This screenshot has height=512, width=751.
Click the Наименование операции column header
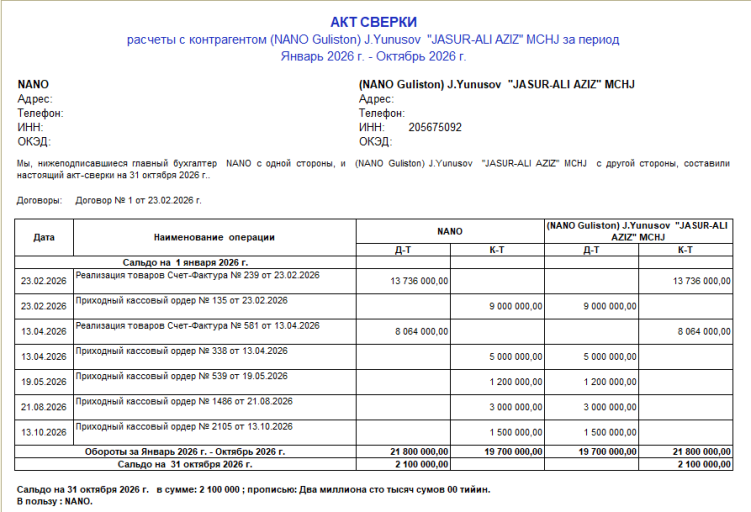click(214, 237)
